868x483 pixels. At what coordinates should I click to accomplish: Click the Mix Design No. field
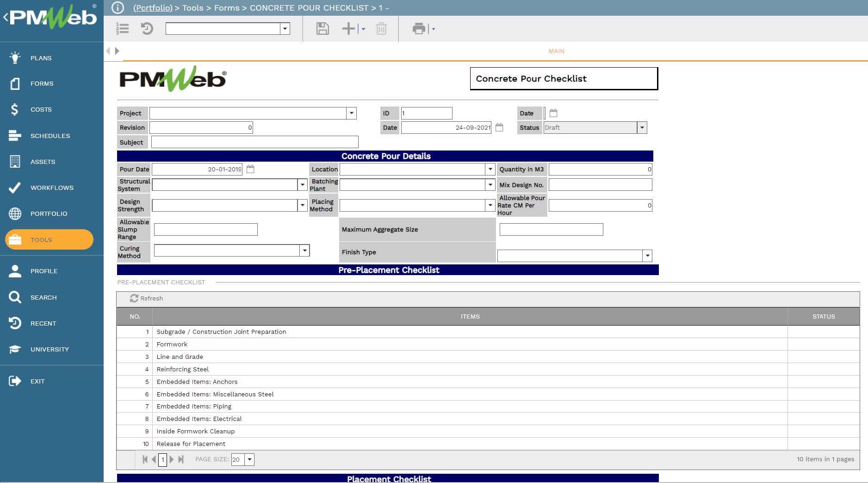pyautogui.click(x=600, y=185)
